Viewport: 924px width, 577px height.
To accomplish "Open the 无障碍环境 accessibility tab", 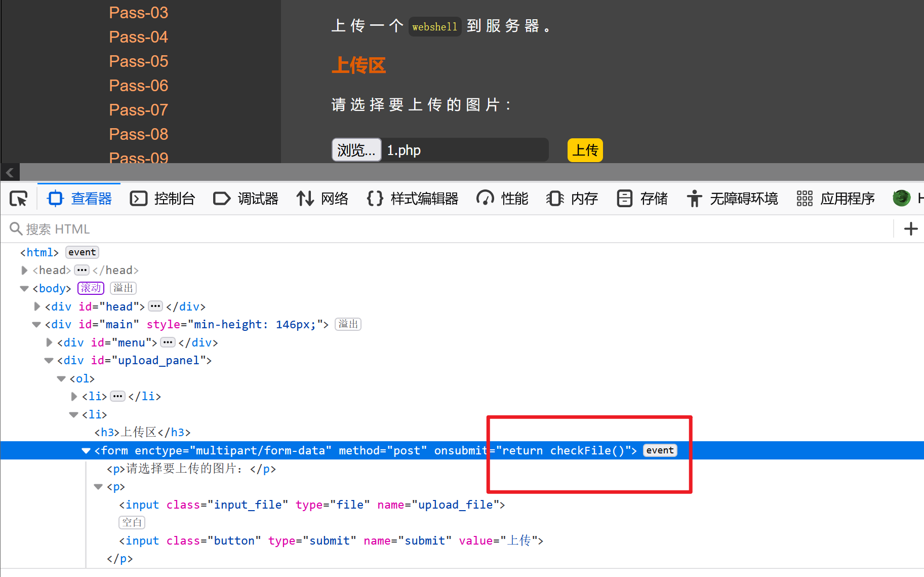I will click(x=732, y=199).
